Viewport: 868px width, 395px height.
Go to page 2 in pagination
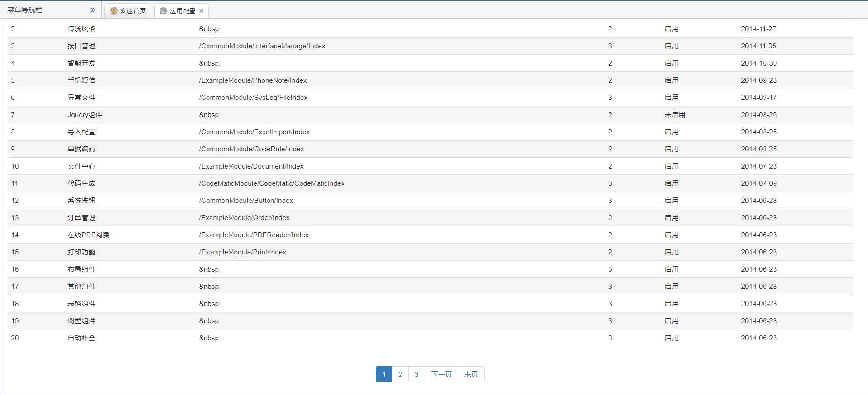(400, 374)
